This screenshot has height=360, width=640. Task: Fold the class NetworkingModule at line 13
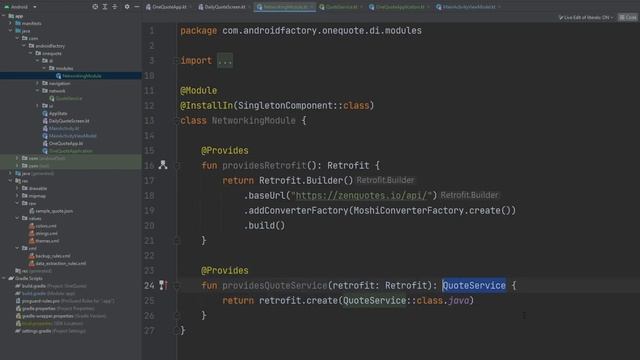(x=177, y=121)
